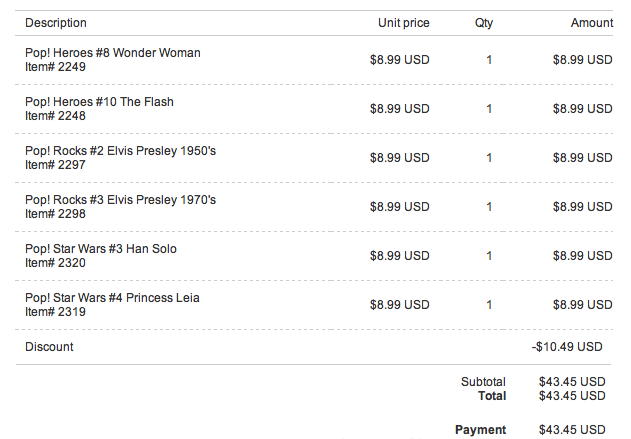Click Item# 2249 text

coord(55,67)
